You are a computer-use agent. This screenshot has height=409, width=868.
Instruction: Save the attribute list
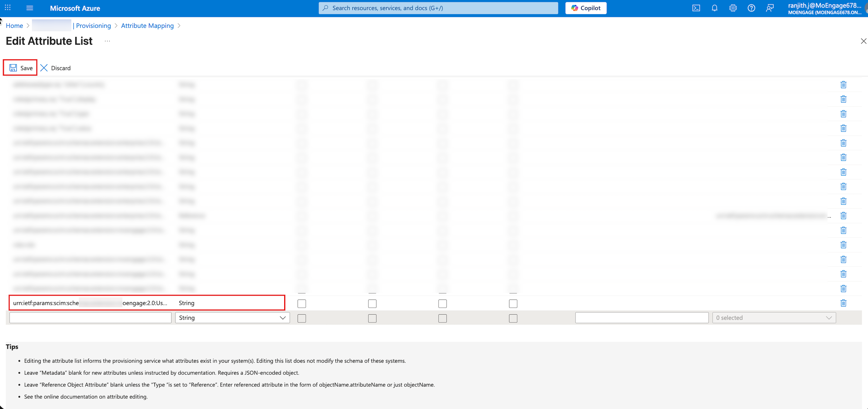(x=21, y=68)
